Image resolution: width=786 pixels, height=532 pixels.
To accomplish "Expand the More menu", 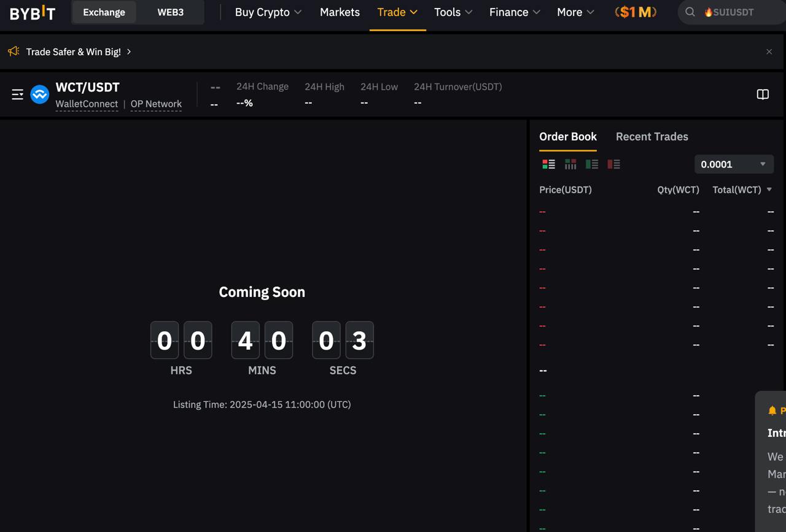I will [x=575, y=12].
